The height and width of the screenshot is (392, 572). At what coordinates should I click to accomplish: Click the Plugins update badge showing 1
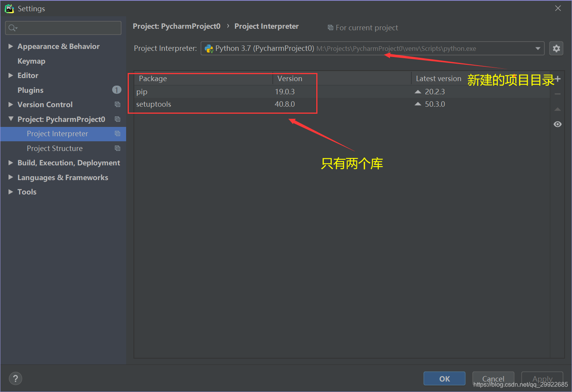pyautogui.click(x=117, y=90)
